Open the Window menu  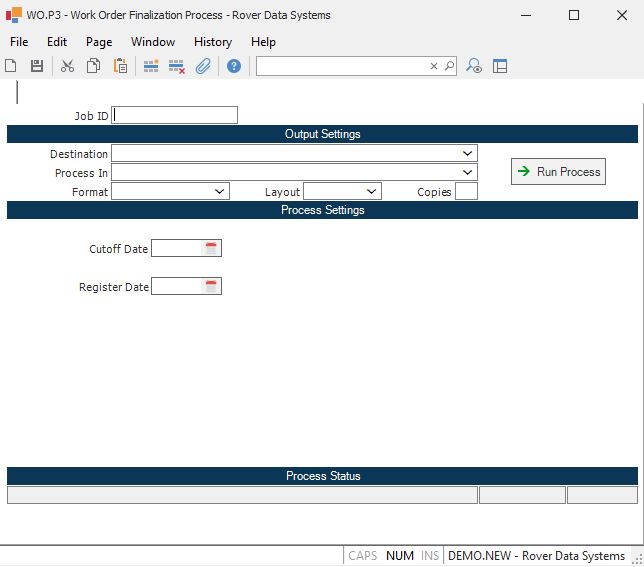click(153, 42)
